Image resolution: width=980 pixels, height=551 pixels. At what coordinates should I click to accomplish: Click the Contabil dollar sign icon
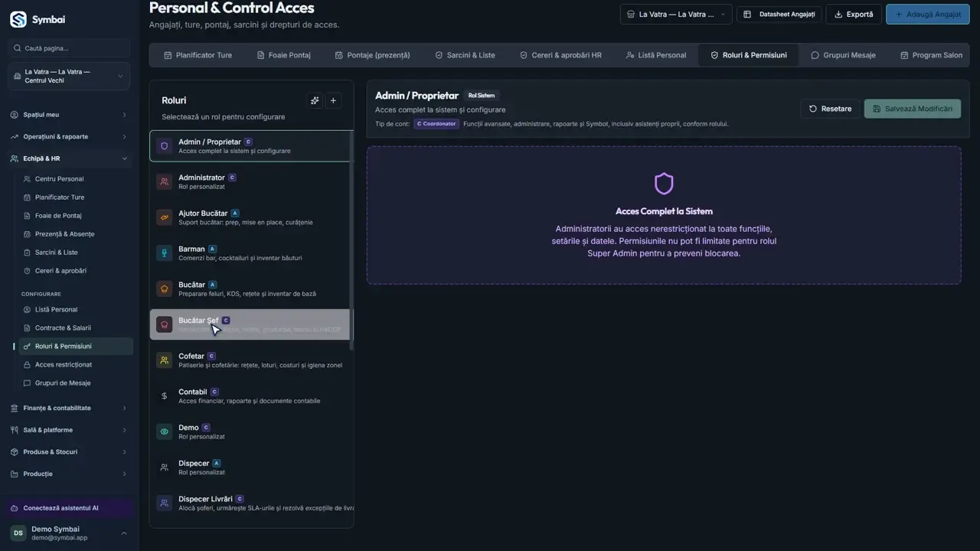pyautogui.click(x=165, y=396)
